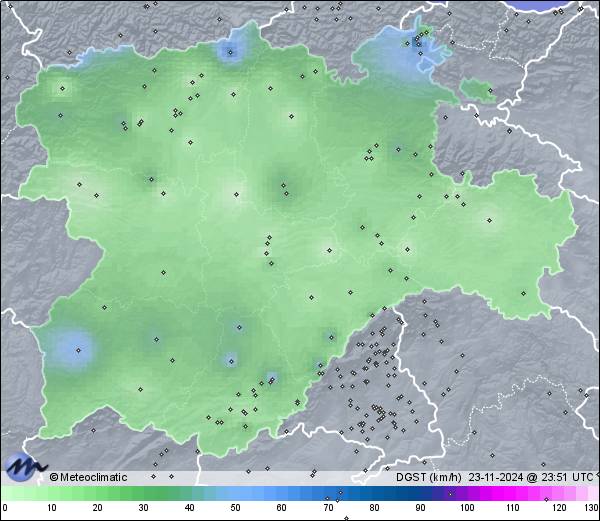Click scale label 120
The image size is (600, 521).
click(x=559, y=508)
